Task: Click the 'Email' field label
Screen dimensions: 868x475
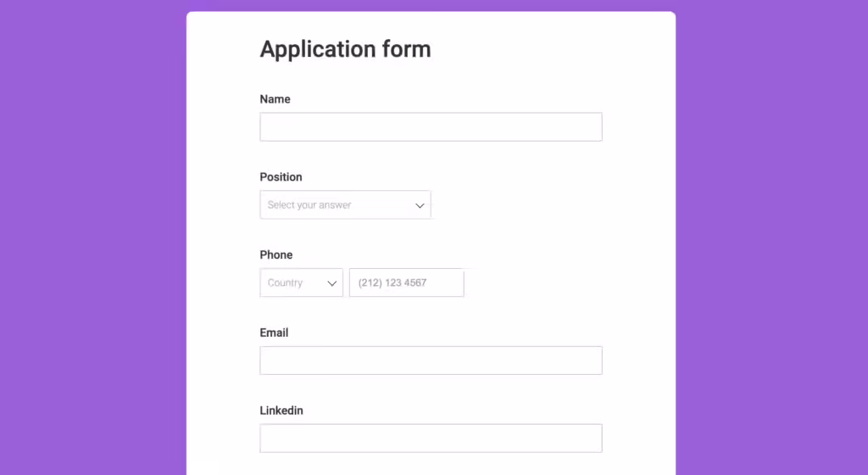Action: click(274, 332)
